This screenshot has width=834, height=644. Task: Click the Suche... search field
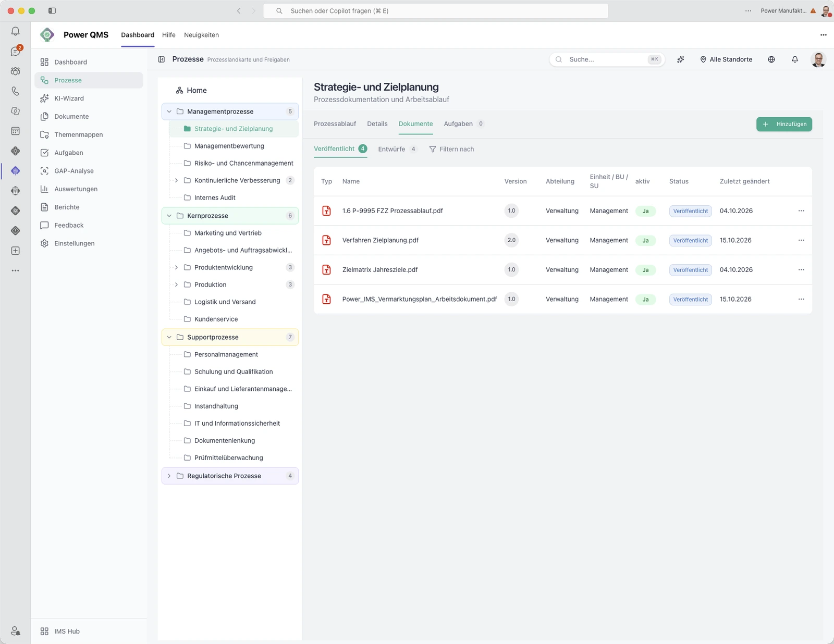[606, 59]
